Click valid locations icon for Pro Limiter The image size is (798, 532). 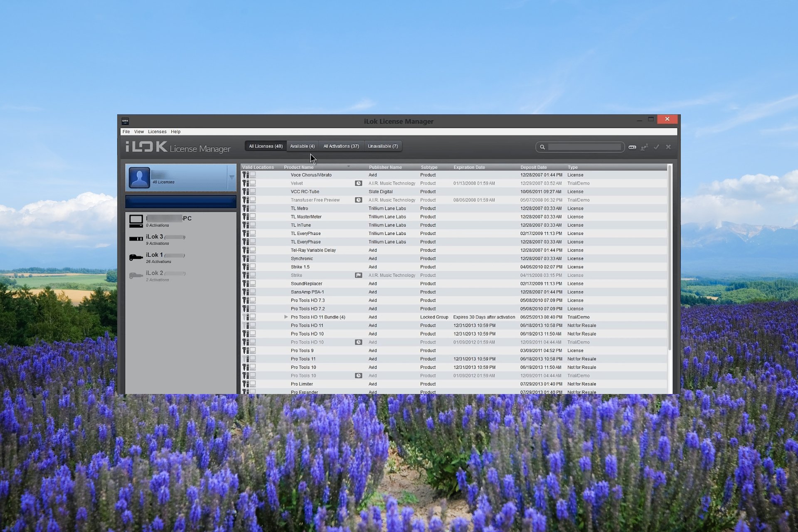(x=249, y=384)
